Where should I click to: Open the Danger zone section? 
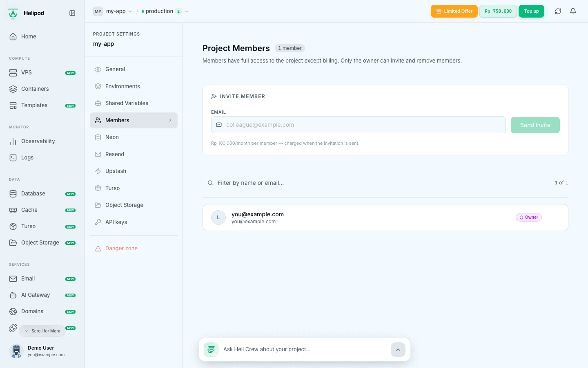(134, 248)
